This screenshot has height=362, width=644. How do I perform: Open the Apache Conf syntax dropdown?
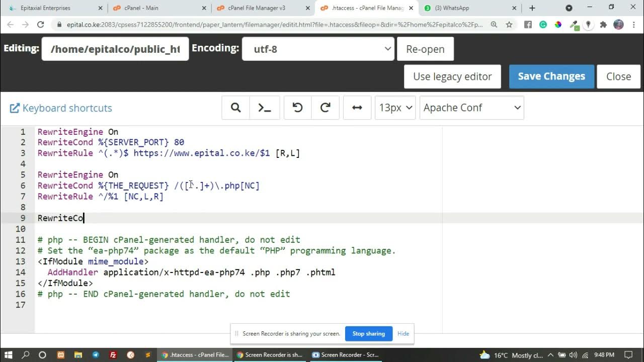pos(471,108)
